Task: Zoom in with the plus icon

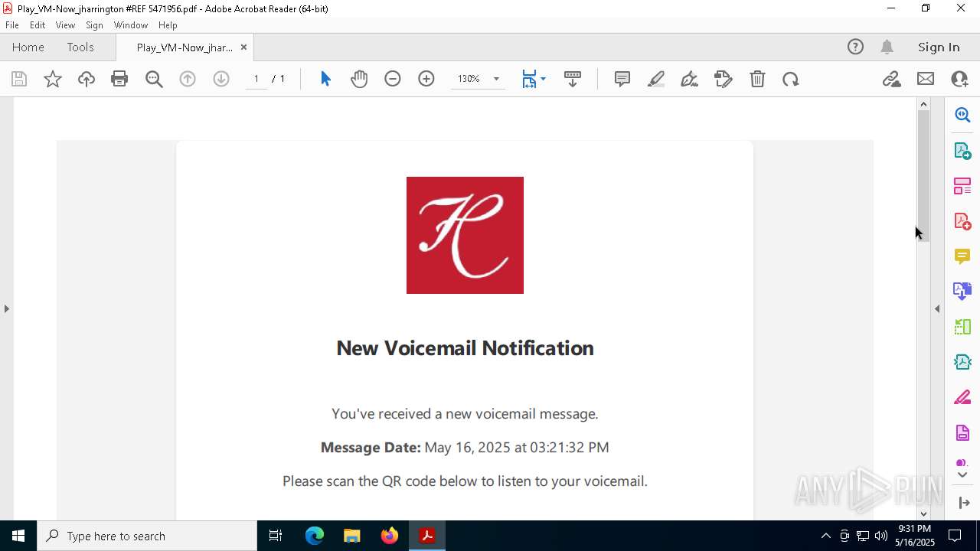Action: pyautogui.click(x=426, y=79)
